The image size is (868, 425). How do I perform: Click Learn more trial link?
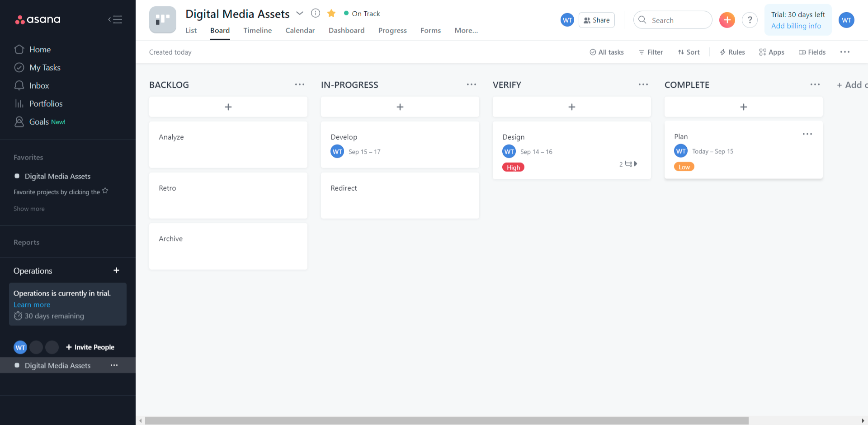tap(32, 304)
